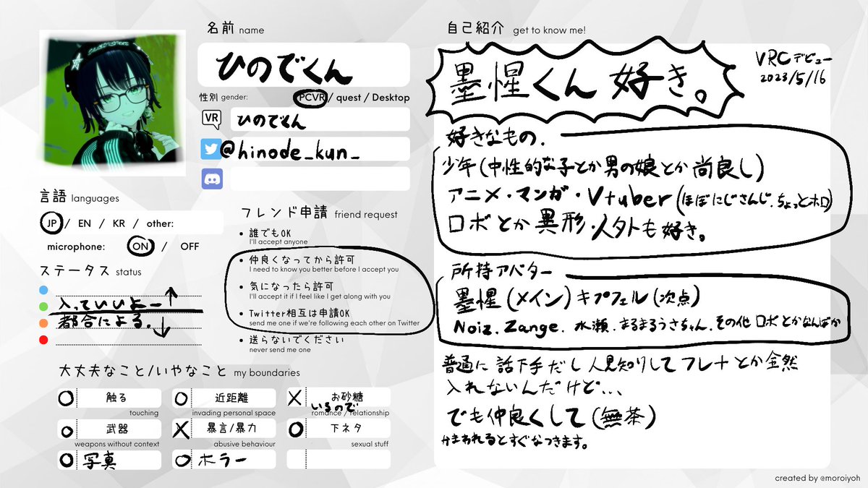Click the orange status dot
This screenshot has width=868, height=488.
pos(43,323)
